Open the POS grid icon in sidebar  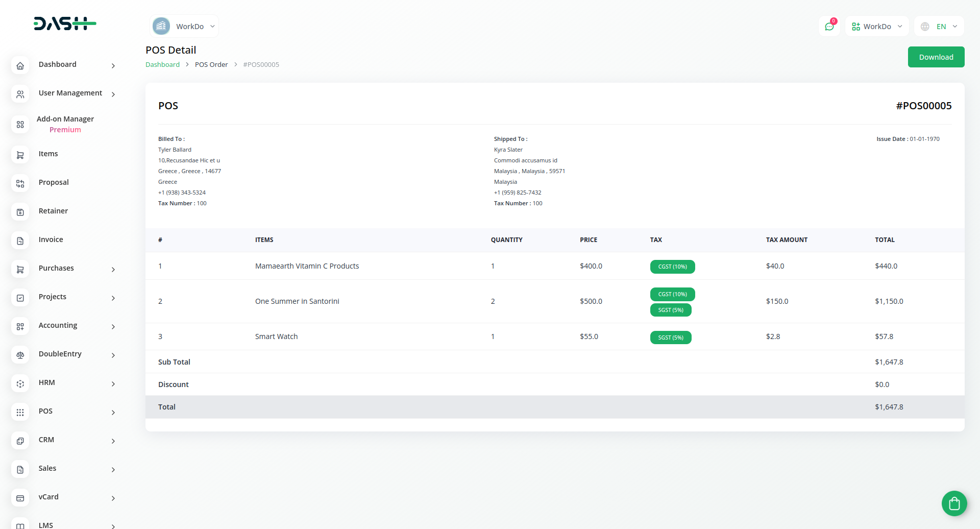point(20,412)
